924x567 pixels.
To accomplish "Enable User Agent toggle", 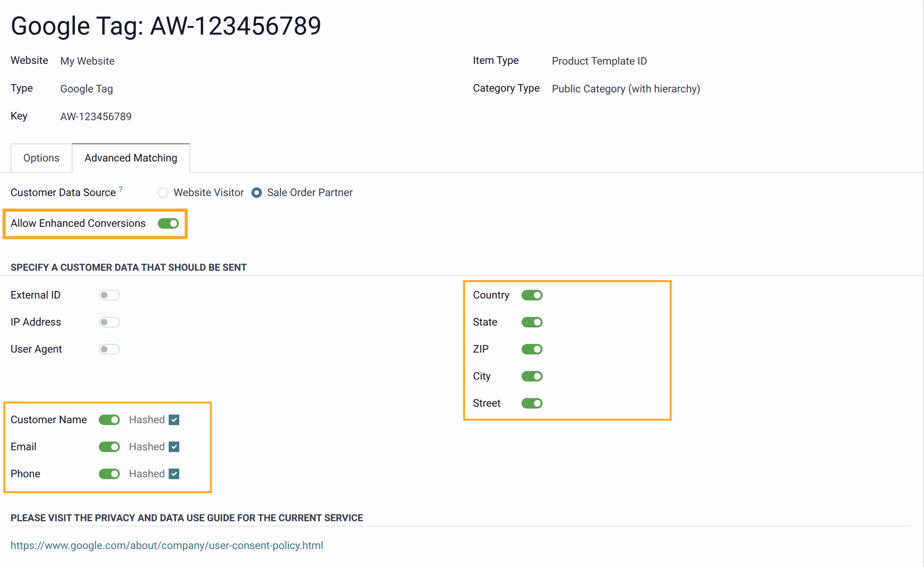I will point(109,349).
